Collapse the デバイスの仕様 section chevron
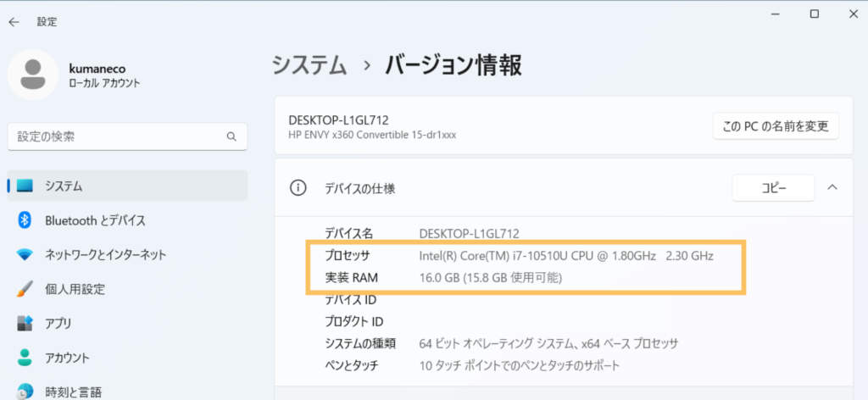 [x=832, y=187]
